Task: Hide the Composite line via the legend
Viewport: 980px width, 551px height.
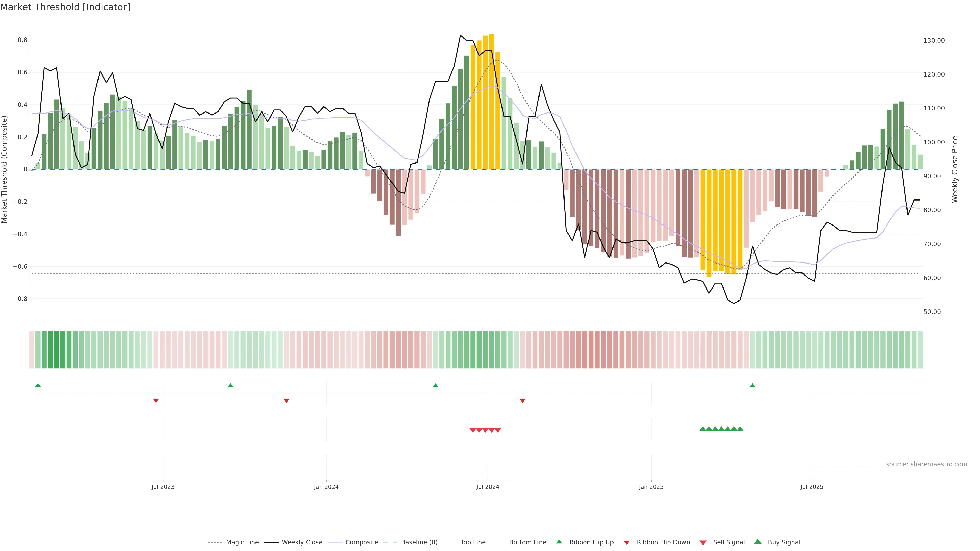Action: (x=361, y=542)
